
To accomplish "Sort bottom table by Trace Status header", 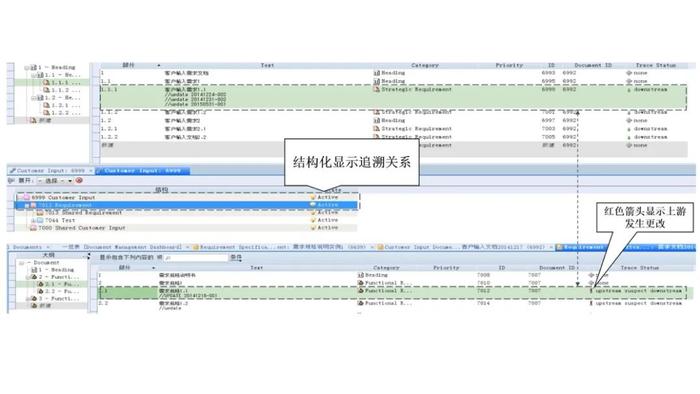I will pos(640,268).
